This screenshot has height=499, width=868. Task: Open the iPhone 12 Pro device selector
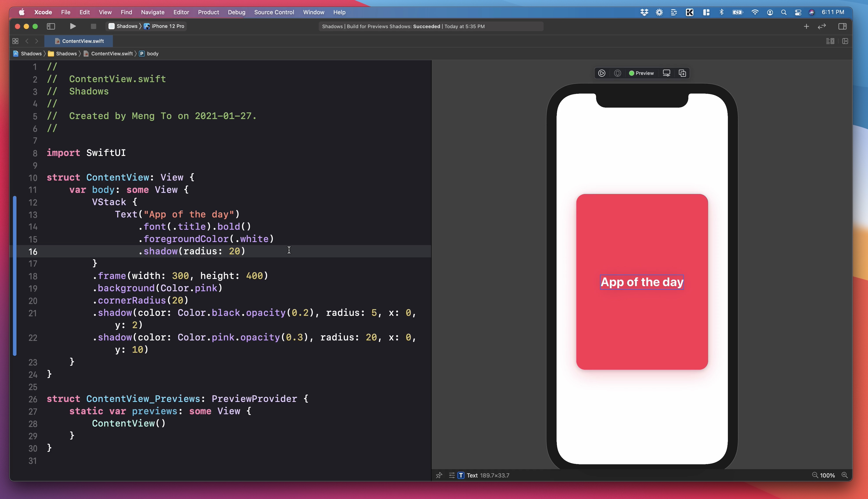168,26
